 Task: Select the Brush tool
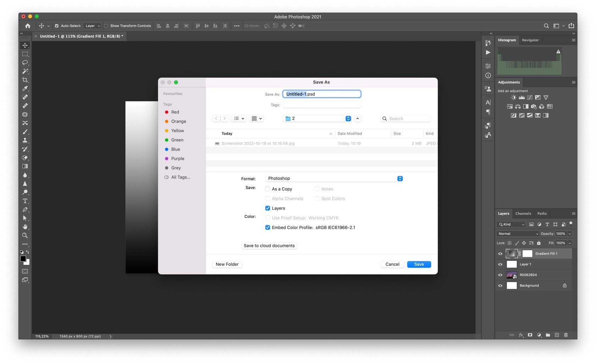[25, 132]
